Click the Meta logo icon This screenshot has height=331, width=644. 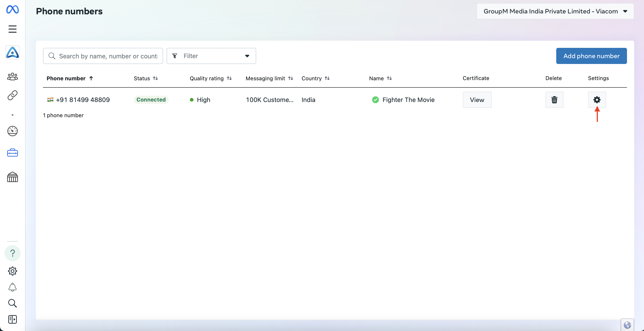tap(13, 9)
